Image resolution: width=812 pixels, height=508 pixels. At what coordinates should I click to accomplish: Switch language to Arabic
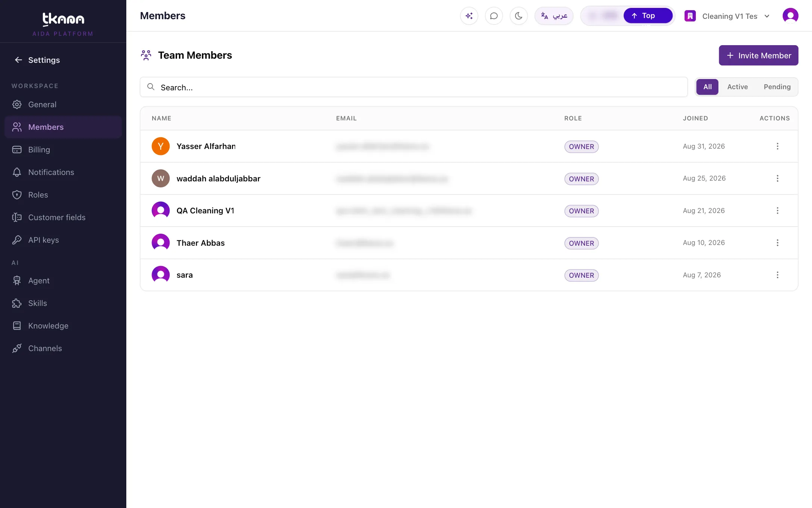[554, 16]
